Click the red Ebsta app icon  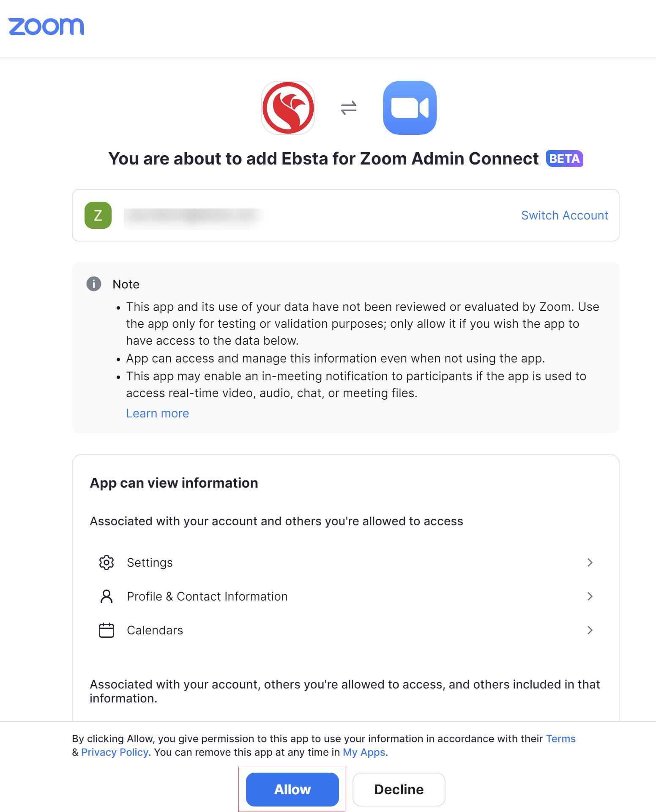pos(288,108)
